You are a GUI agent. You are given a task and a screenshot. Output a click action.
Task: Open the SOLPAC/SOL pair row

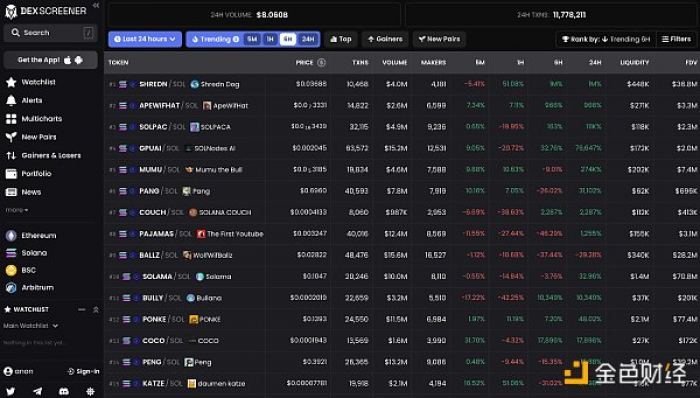coord(402,127)
